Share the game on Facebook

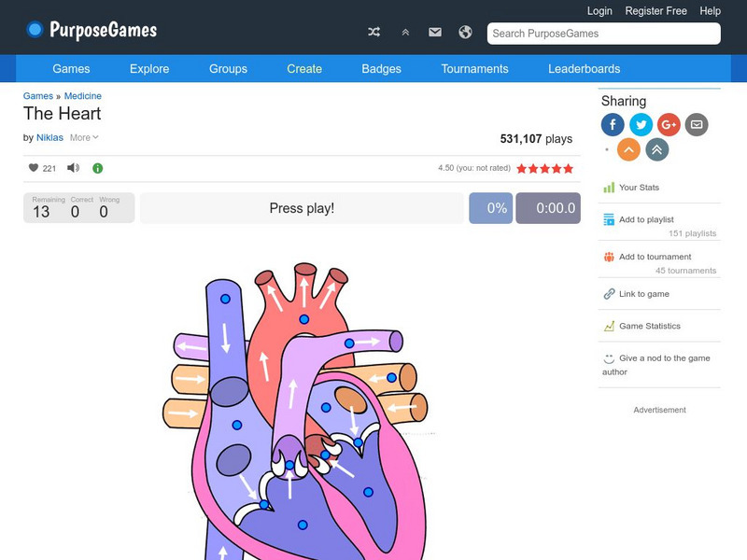(x=612, y=124)
